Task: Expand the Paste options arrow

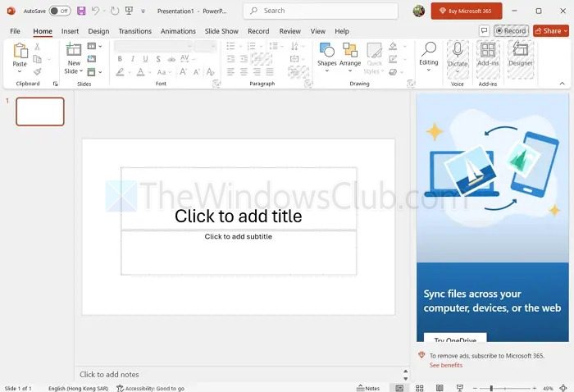Action: click(20, 71)
